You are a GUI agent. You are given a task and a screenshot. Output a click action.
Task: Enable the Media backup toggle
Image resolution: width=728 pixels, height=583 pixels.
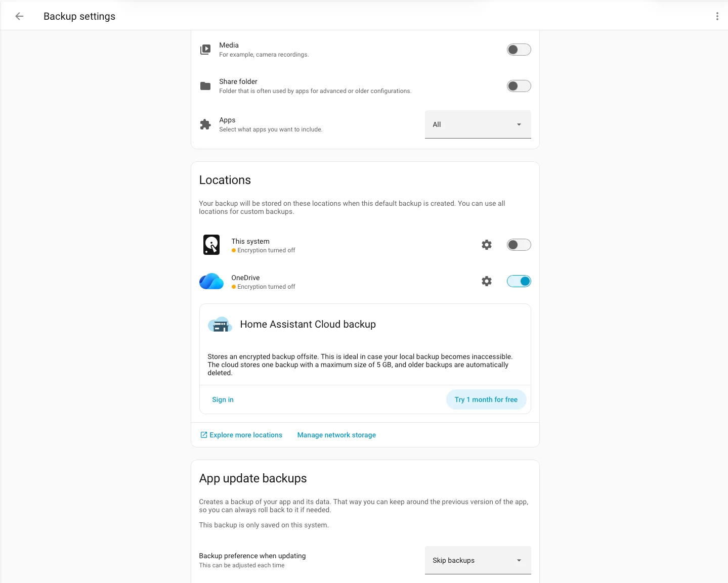coord(519,50)
